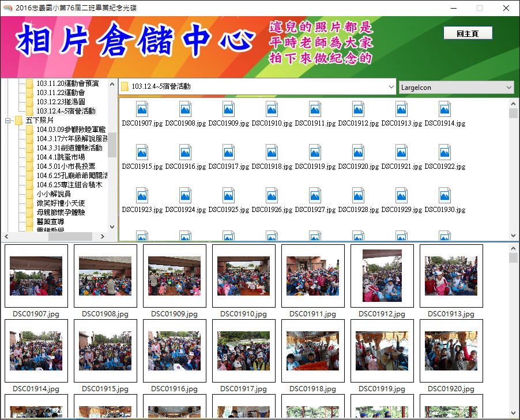Open the 104.3.31劍道體驗活動 folder
The width and height of the screenshot is (520, 420).
coord(70,148)
